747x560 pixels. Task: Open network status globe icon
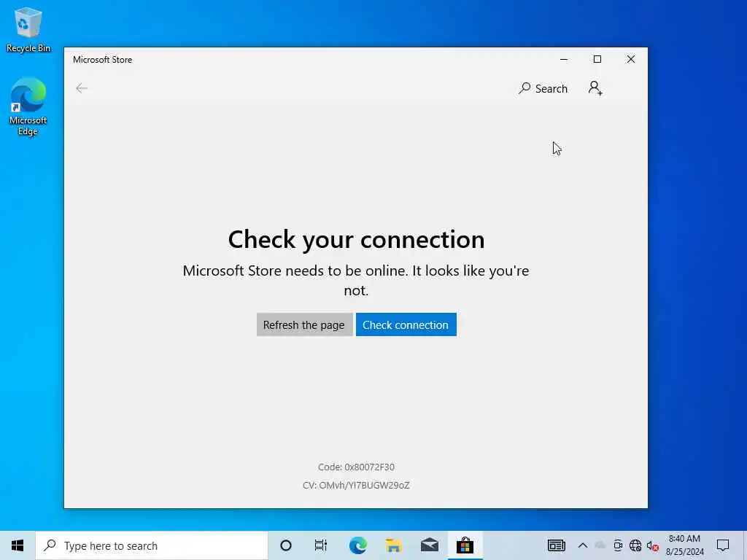coord(635,545)
